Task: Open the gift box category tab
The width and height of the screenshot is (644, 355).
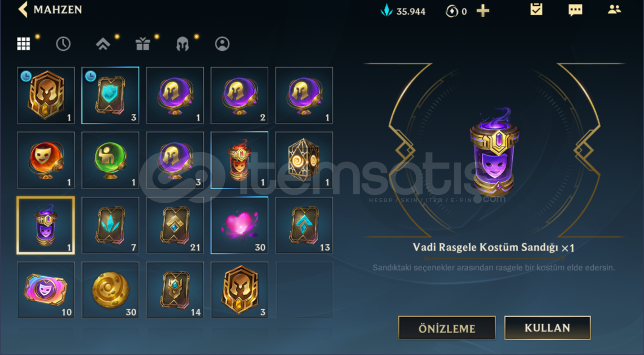Action: click(142, 44)
